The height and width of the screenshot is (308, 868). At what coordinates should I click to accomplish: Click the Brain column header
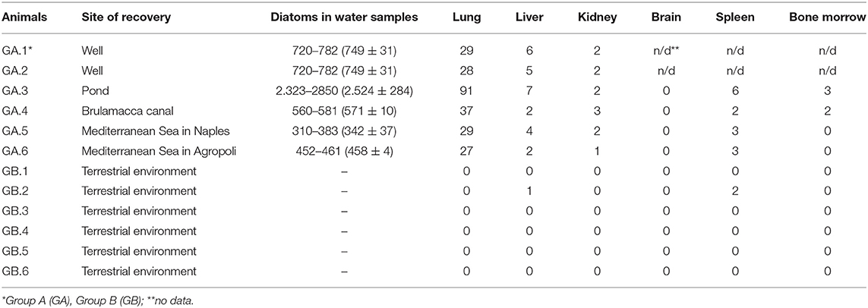tap(666, 17)
